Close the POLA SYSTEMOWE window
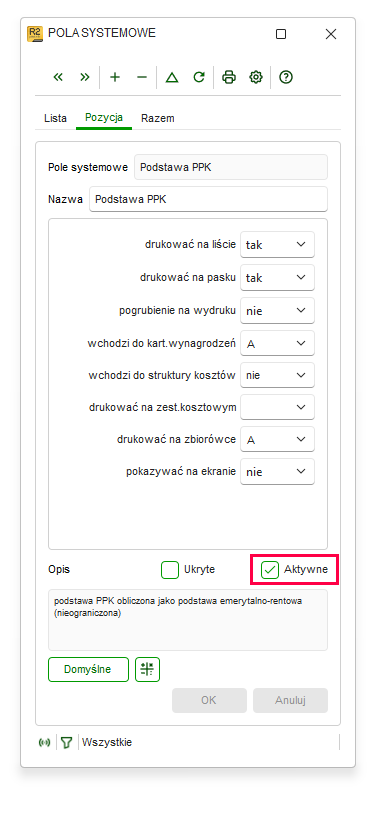The height and width of the screenshot is (819, 383). click(331, 34)
